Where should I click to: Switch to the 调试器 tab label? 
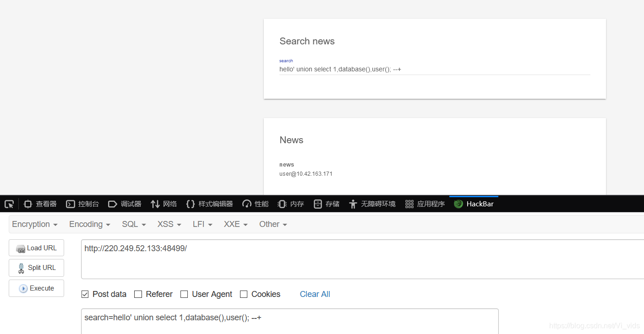[x=131, y=204]
